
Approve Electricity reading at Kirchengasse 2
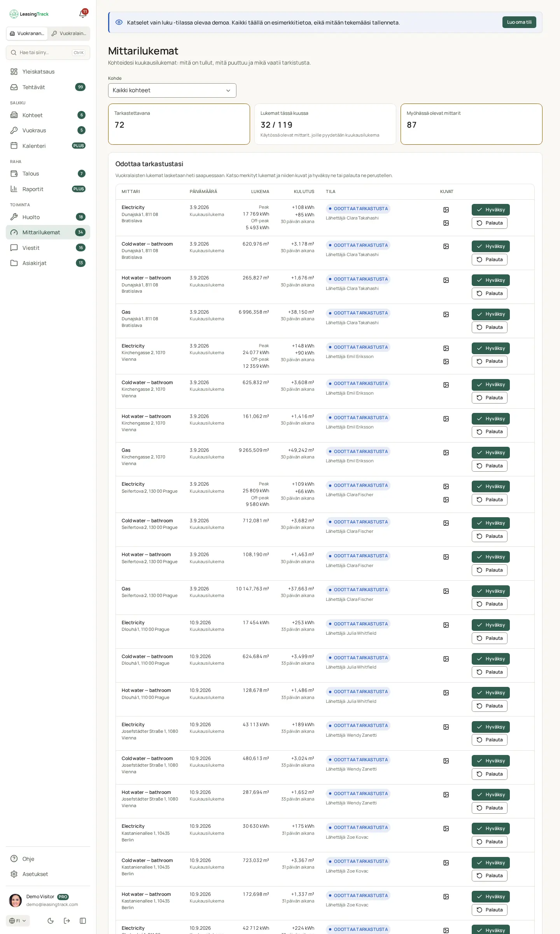coord(490,348)
